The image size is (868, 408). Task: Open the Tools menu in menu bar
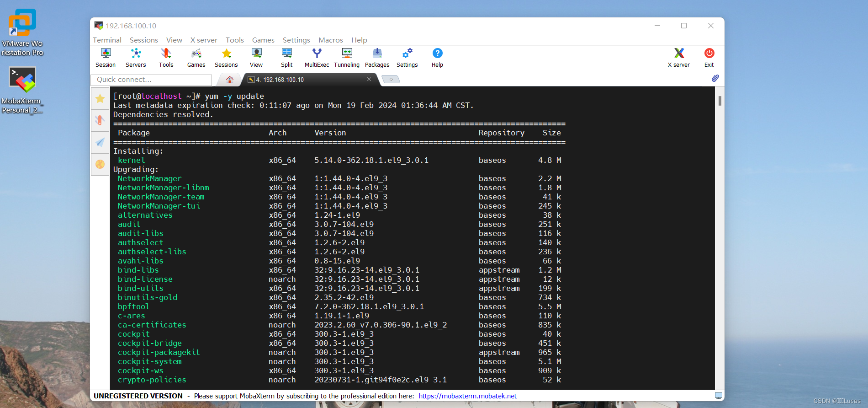[235, 40]
